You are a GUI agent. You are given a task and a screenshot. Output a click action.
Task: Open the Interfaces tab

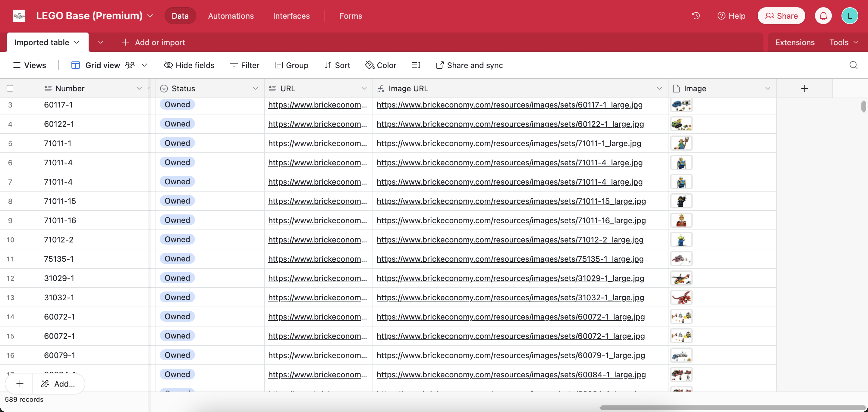tap(291, 16)
